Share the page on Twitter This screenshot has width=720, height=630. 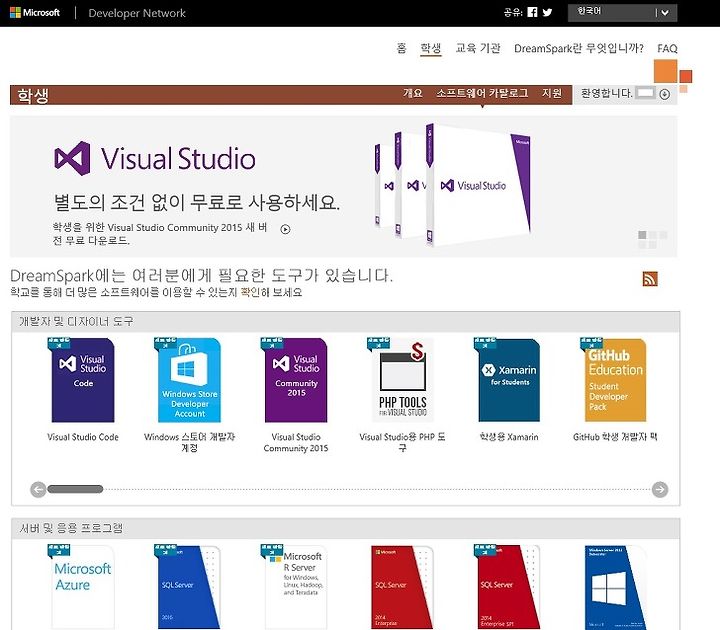547,12
